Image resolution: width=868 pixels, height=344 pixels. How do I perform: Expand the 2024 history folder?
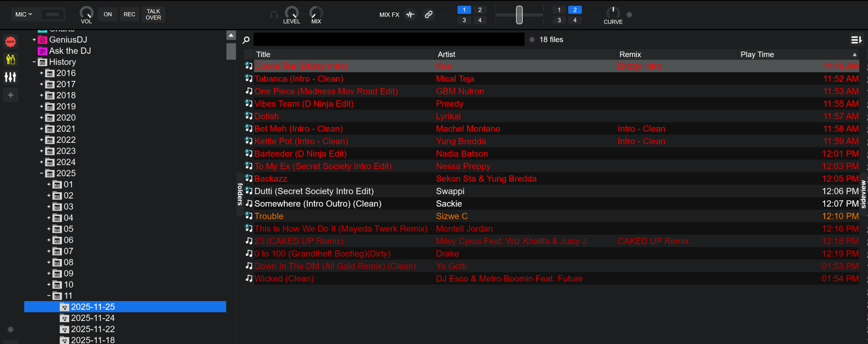[x=42, y=162]
